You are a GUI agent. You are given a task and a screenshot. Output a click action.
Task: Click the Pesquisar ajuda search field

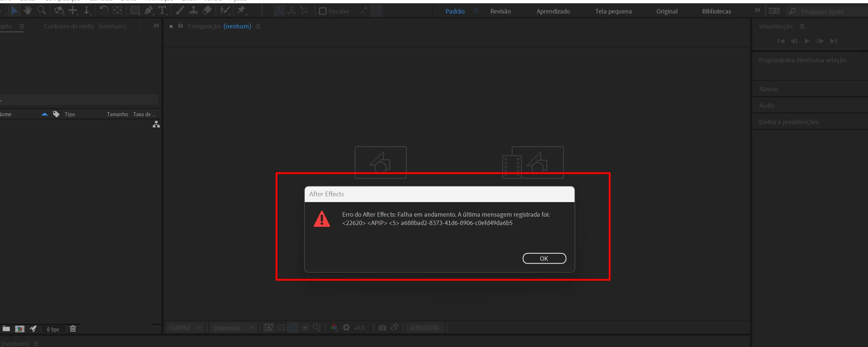tap(826, 11)
